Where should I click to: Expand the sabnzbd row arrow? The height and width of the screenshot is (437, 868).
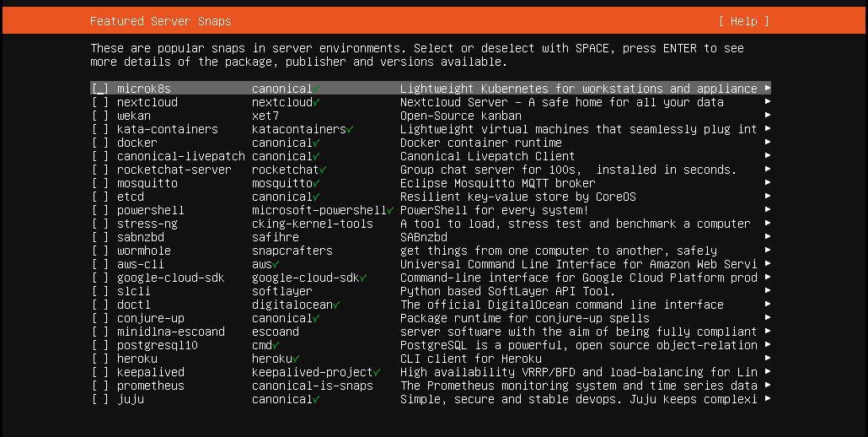click(767, 236)
